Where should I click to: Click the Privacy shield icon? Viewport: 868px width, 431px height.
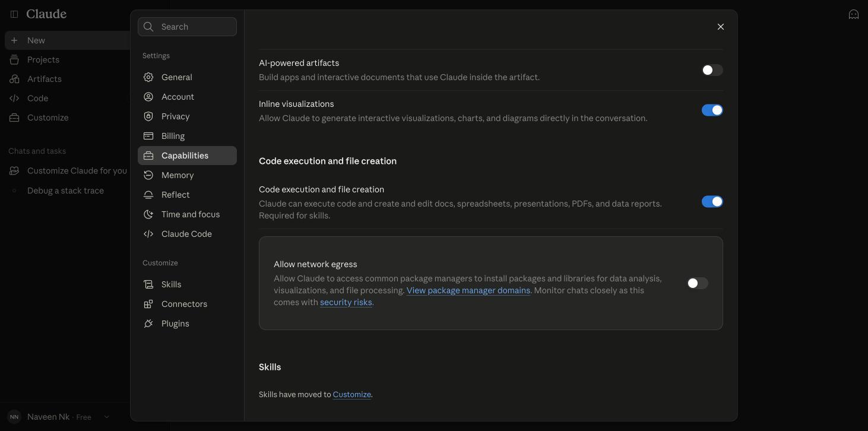[148, 116]
